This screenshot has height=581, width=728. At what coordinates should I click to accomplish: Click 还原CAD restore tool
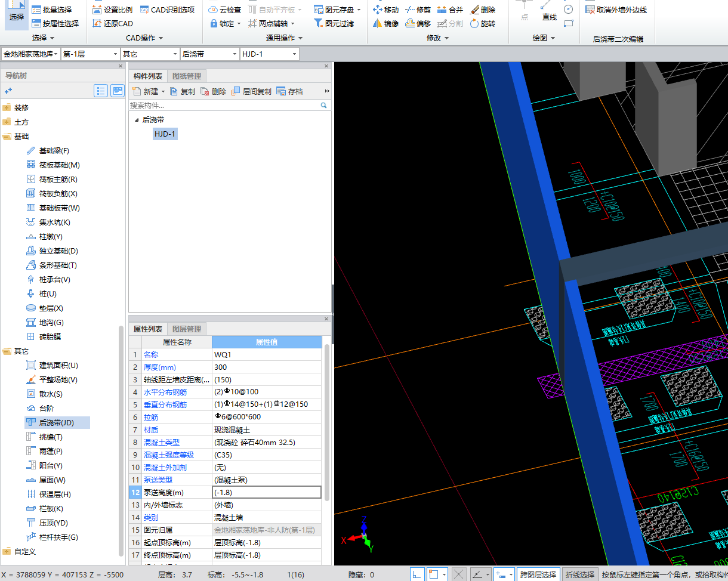[x=113, y=24]
